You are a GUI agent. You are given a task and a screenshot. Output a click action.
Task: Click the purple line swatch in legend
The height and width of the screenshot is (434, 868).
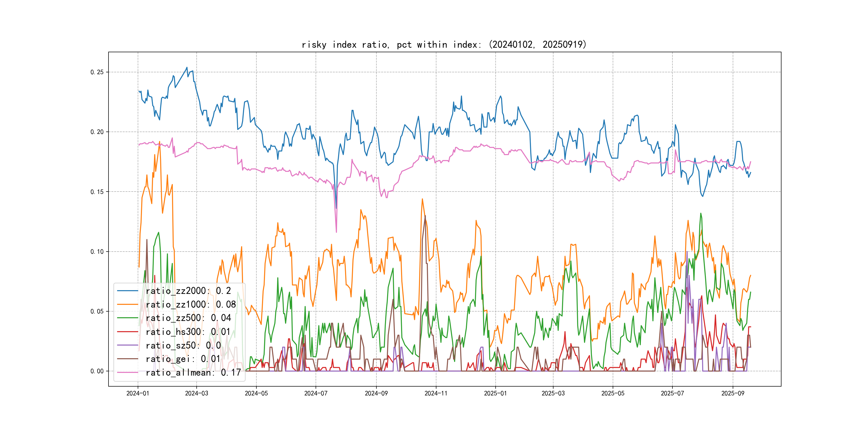[x=127, y=345]
